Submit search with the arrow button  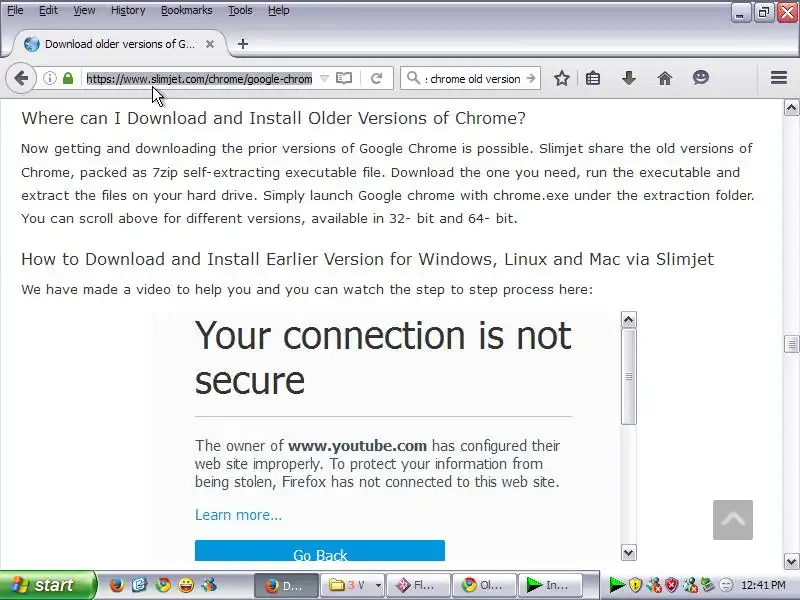[x=531, y=79]
